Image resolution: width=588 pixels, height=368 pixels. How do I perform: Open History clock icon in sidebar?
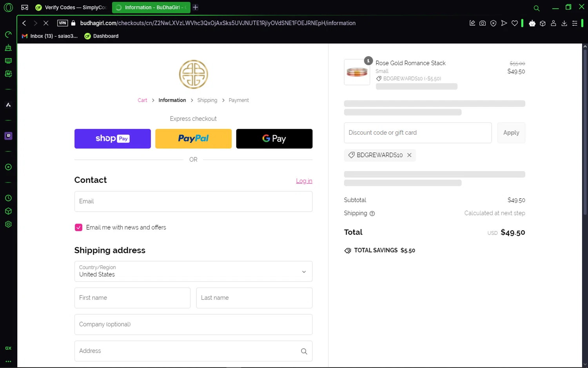[8, 198]
